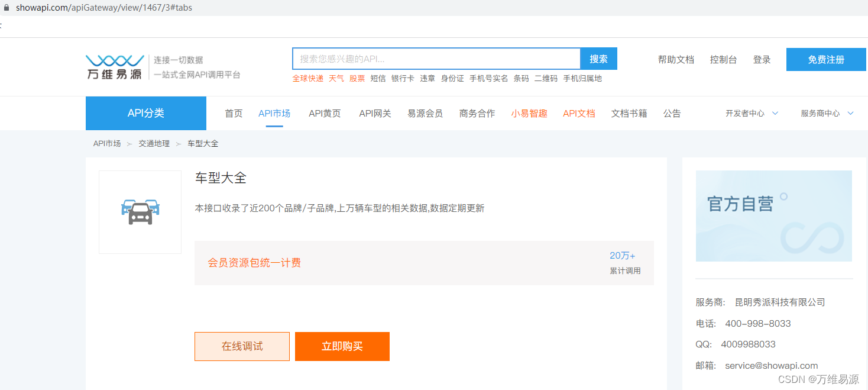
Task: Select the 短信 keyword link
Action: pos(378,78)
